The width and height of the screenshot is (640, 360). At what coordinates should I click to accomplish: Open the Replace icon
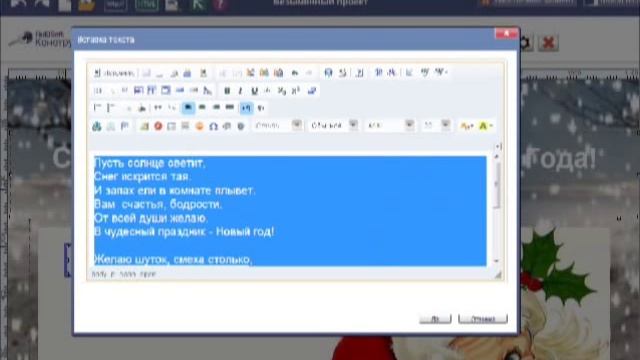pyautogui.click(x=343, y=73)
